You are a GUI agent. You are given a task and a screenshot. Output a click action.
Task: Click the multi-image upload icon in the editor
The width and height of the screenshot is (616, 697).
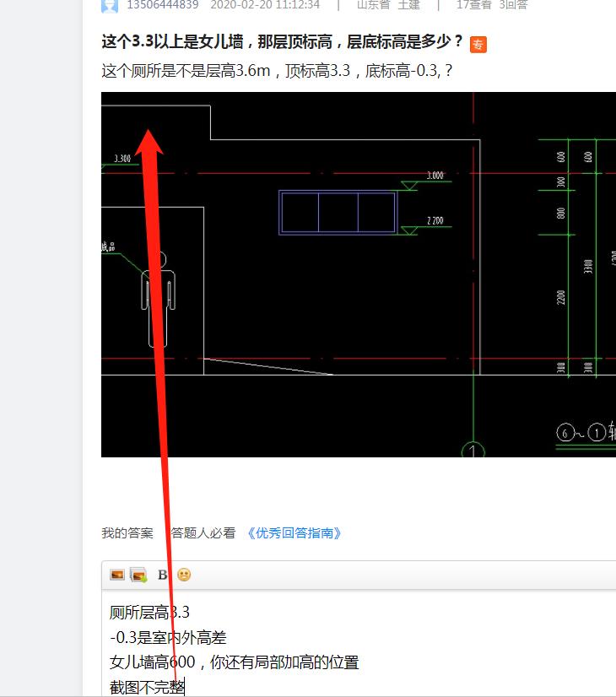tap(138, 575)
